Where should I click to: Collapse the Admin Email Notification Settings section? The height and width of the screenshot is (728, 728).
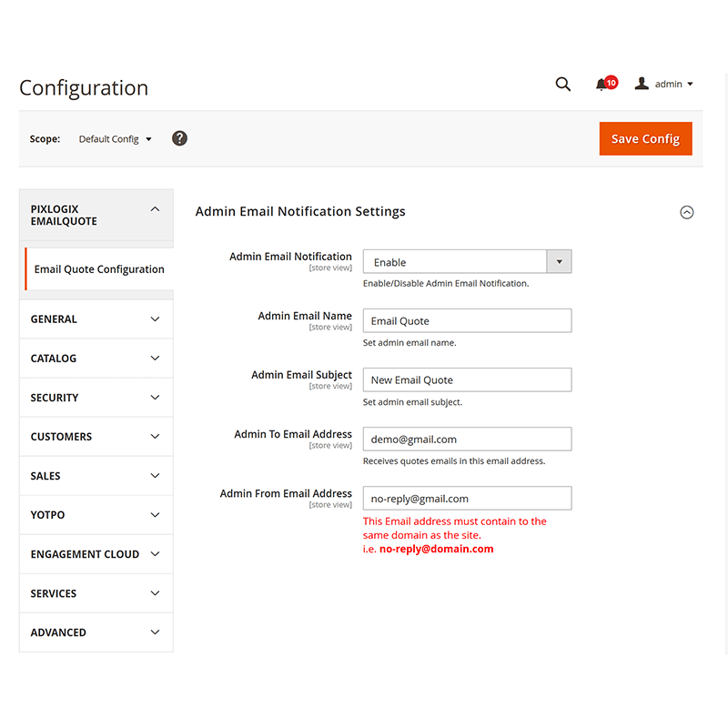(687, 211)
